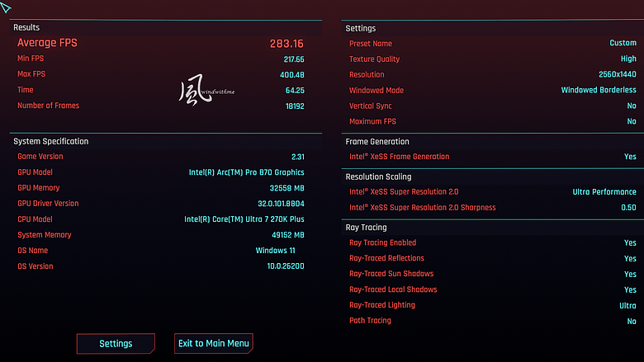The width and height of the screenshot is (644, 362).
Task: Click XeSS Super Resolution 2.0 Sharpness label
Action: (422, 208)
